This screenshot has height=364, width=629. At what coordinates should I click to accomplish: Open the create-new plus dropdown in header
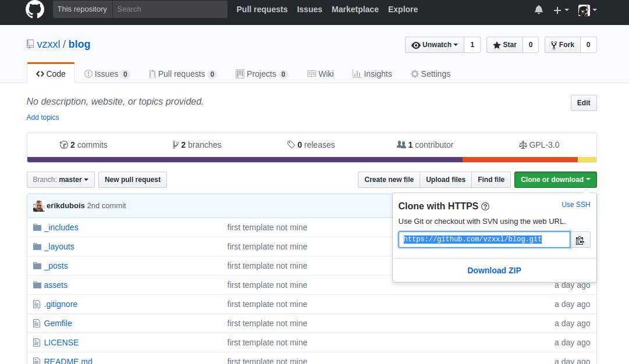[x=560, y=9]
